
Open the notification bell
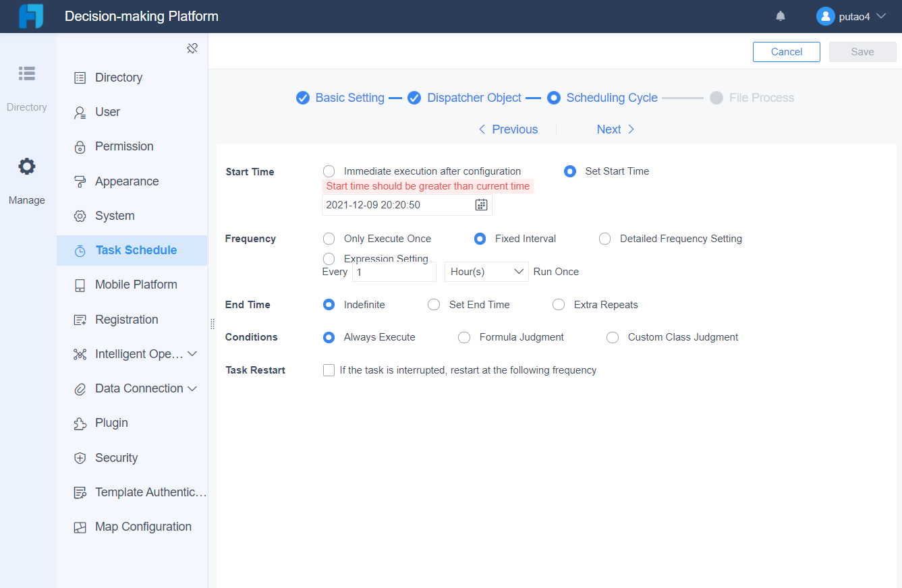tap(780, 15)
